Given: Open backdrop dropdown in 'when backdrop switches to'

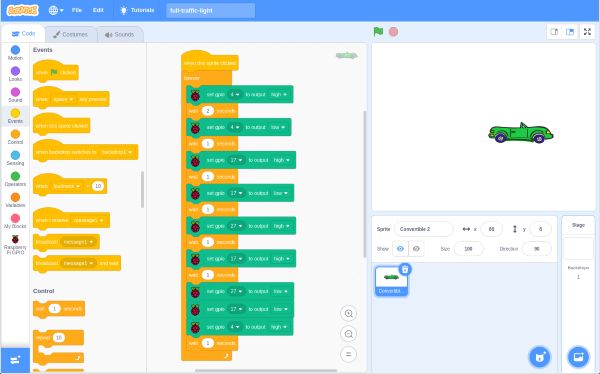Looking at the screenshot, I should tap(116, 152).
